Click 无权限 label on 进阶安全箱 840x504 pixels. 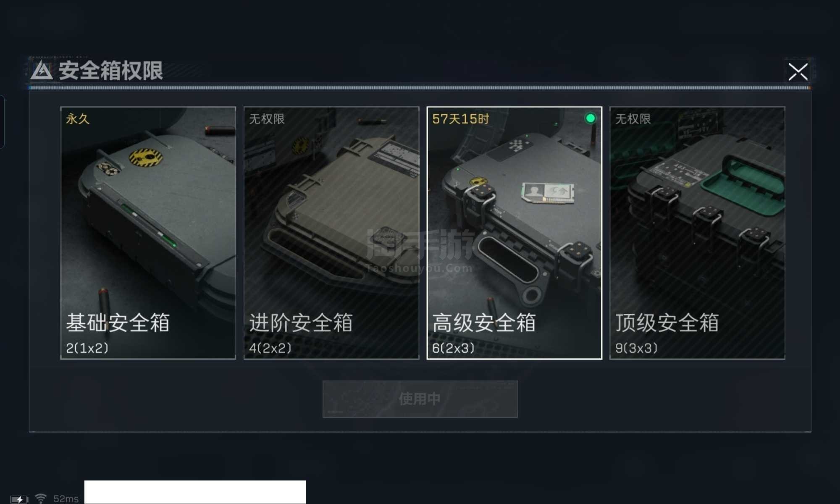tap(267, 119)
